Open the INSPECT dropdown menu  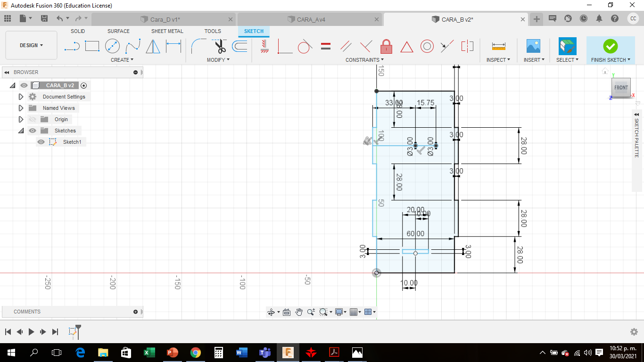coord(498,60)
